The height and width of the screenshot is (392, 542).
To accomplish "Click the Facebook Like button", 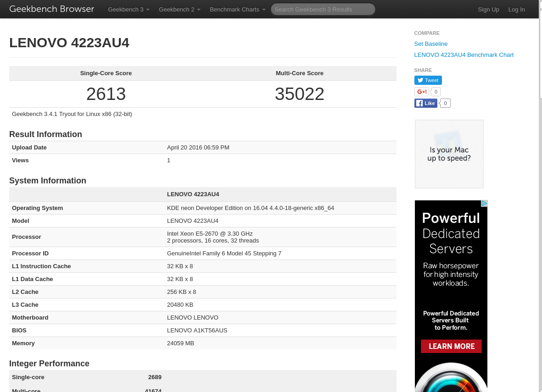I will coord(425,103).
